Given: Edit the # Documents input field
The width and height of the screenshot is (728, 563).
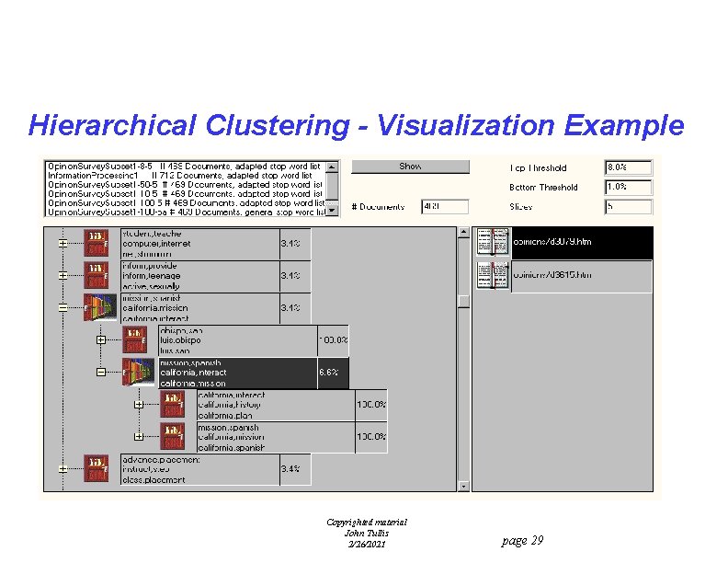Looking at the screenshot, I should point(445,207).
